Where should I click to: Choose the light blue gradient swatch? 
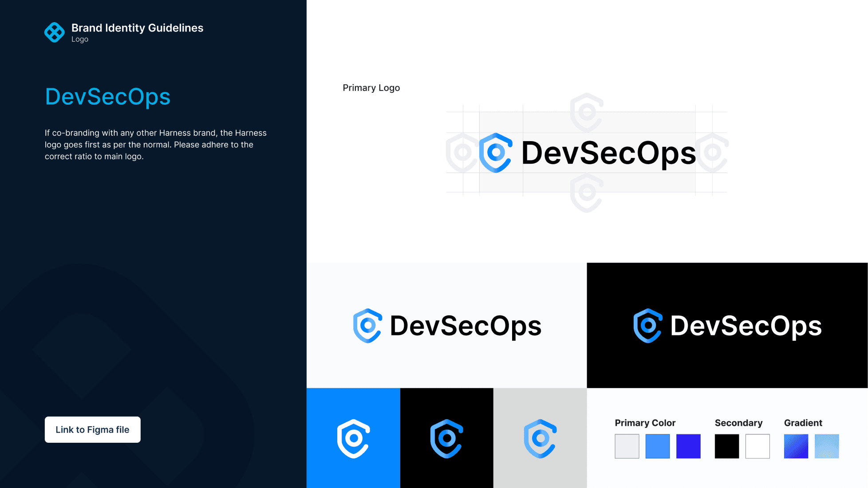pyautogui.click(x=826, y=446)
